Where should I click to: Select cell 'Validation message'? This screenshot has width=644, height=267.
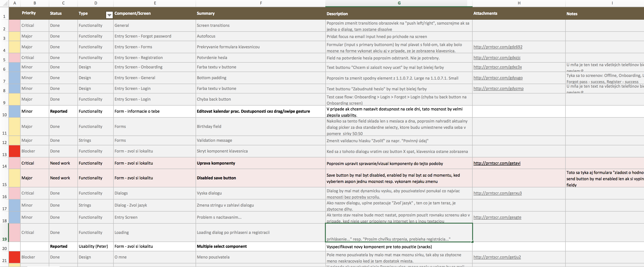pyautogui.click(x=260, y=141)
